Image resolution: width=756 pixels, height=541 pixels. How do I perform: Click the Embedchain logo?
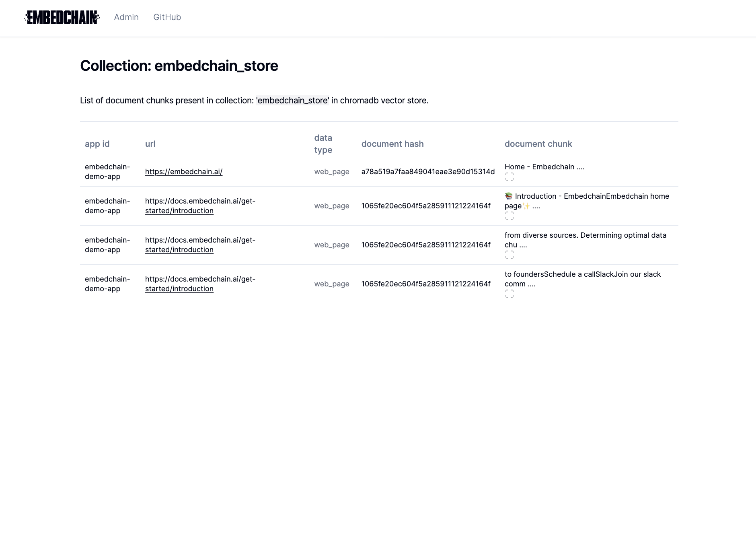click(62, 17)
